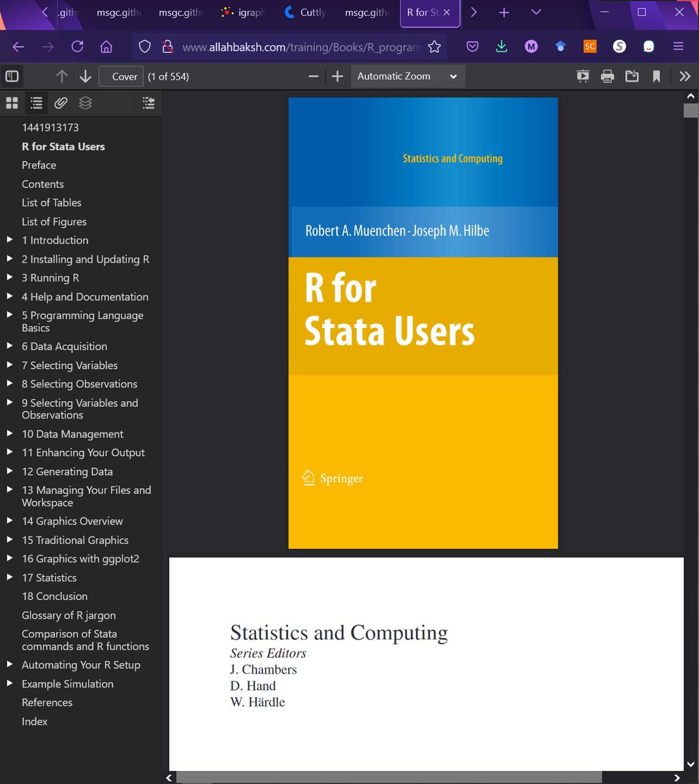Viewport: 699px width, 784px height.
Task: Jump to List of Figures
Action: (x=54, y=221)
